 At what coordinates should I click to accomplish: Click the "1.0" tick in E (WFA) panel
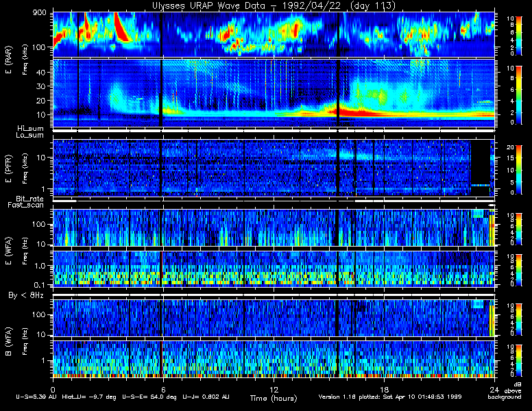pyautogui.click(x=40, y=266)
